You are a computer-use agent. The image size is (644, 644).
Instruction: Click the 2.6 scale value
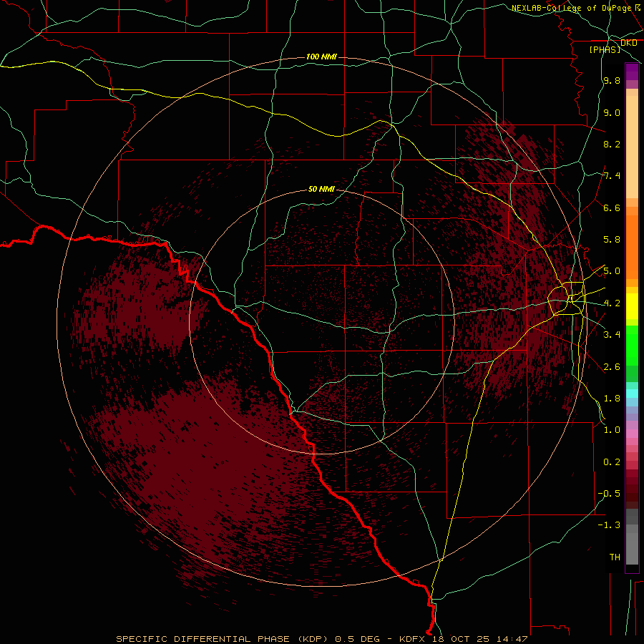click(612, 367)
